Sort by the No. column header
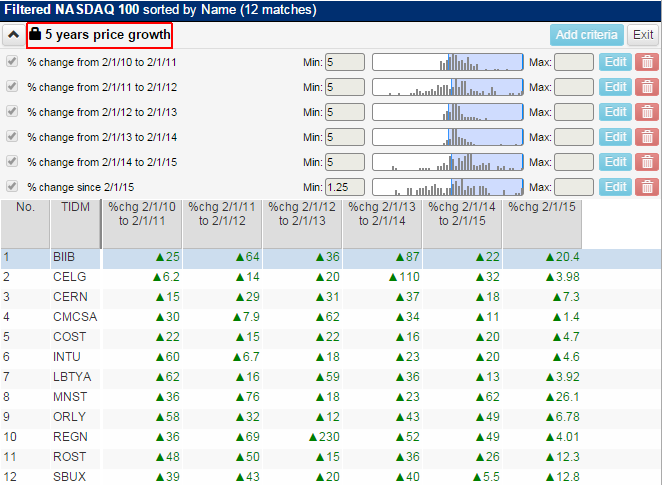Image resolution: width=662 pixels, height=485 pixels. (25, 224)
